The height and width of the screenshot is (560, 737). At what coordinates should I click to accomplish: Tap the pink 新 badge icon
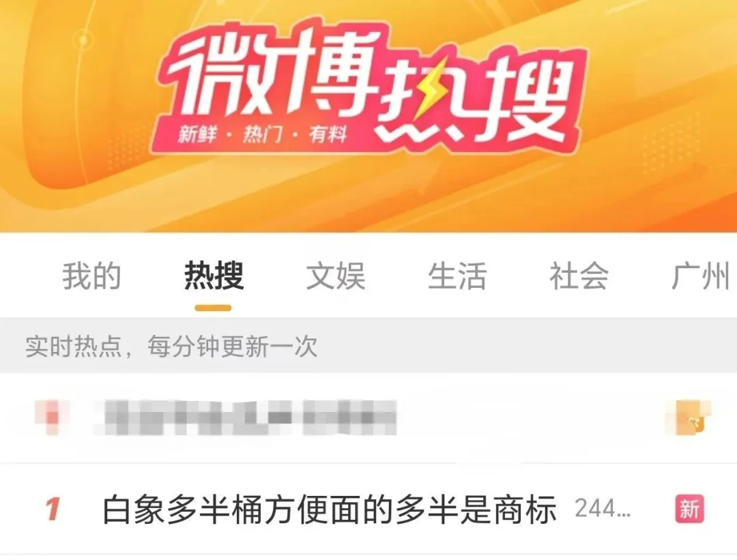coord(689,509)
